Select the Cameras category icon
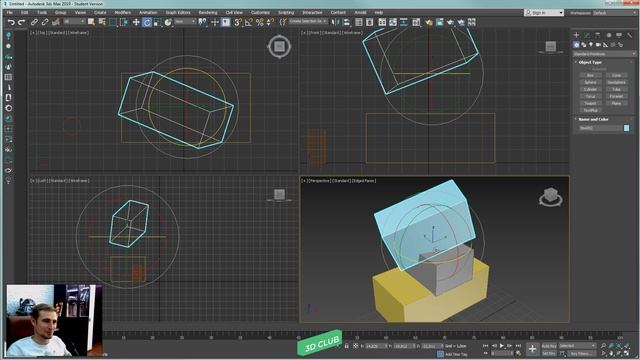 tap(598, 44)
